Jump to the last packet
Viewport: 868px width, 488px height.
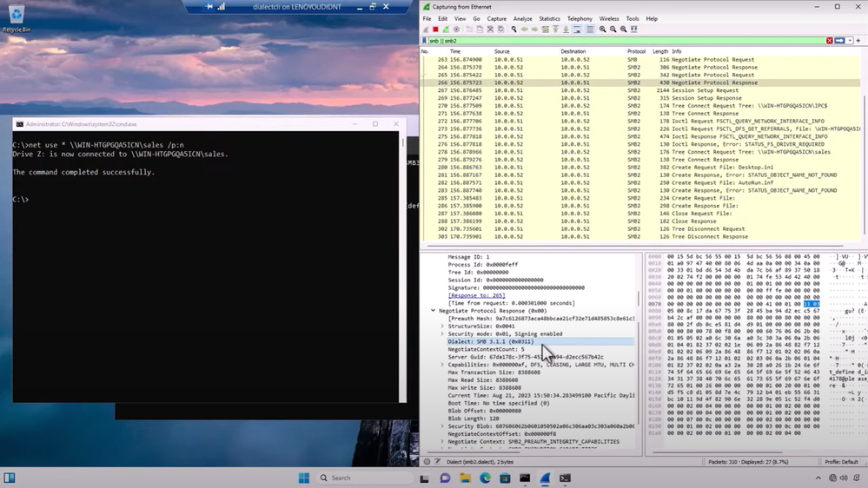pos(566,30)
